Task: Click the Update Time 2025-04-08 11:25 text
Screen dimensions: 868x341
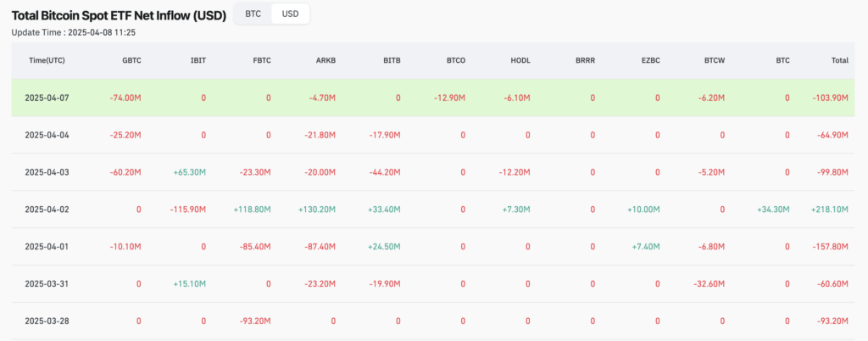Action: (74, 33)
